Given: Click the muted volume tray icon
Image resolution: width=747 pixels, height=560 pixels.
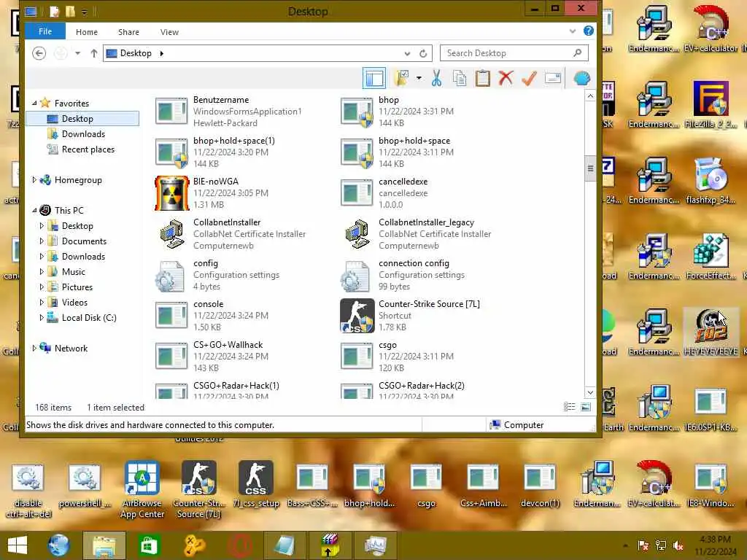Looking at the screenshot, I should click(x=678, y=545).
